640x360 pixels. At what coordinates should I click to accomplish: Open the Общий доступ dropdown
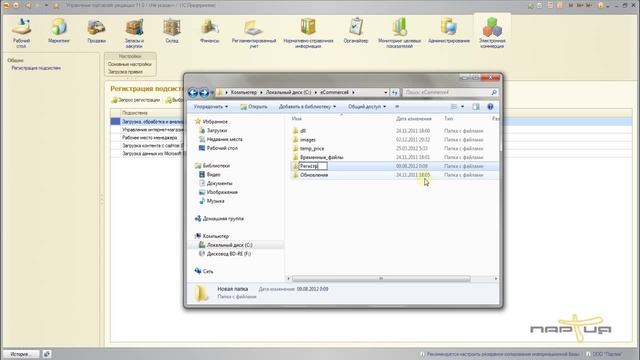coord(367,107)
